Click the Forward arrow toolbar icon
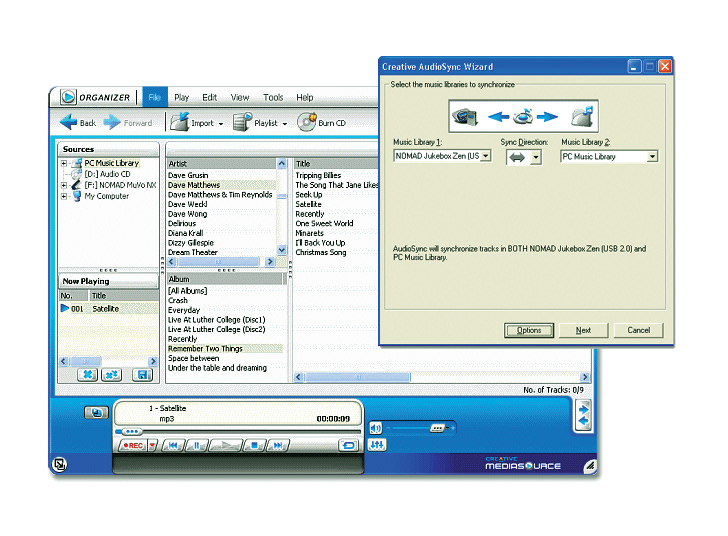728x536 pixels. [x=112, y=122]
